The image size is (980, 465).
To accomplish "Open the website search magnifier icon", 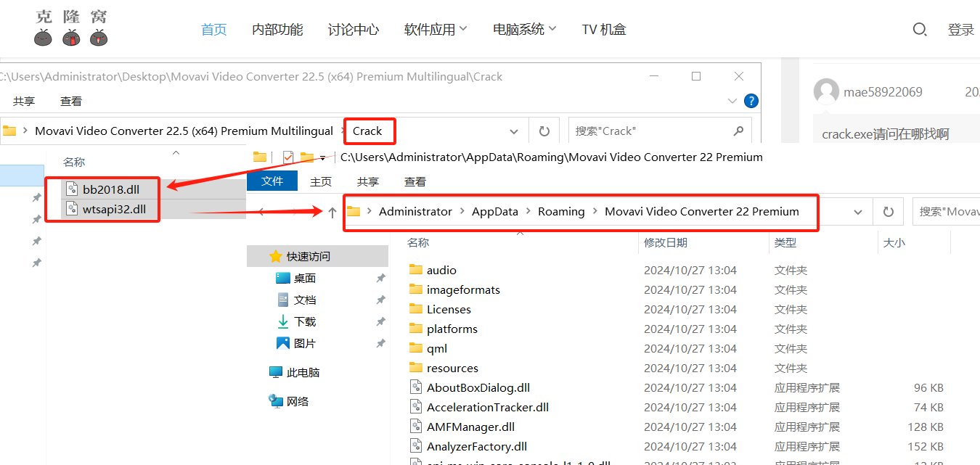I will click(919, 30).
